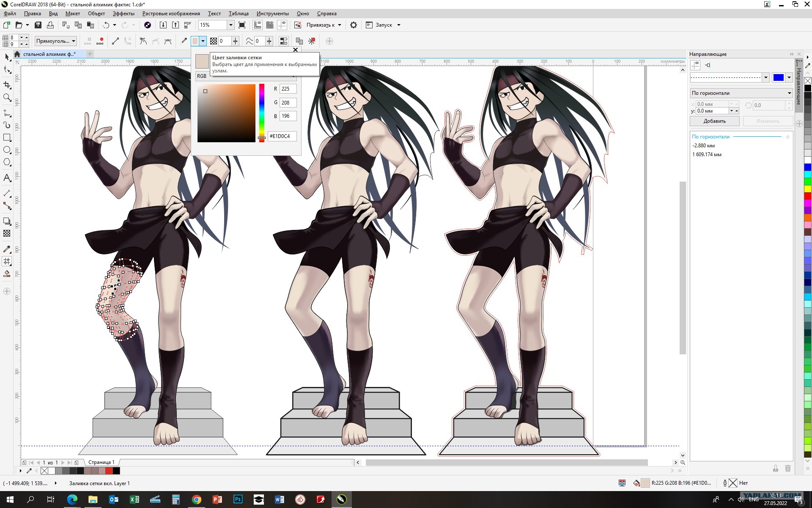Click the Import icon
The image size is (812, 508).
pos(163,25)
